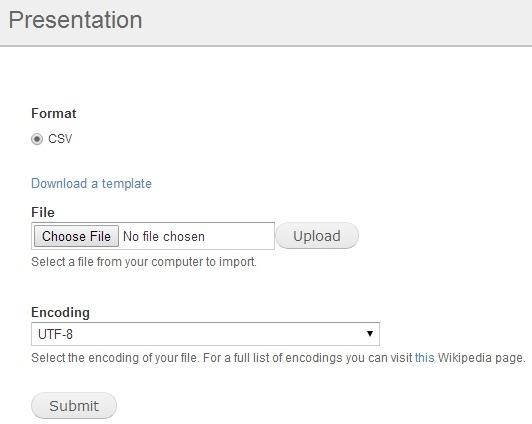The height and width of the screenshot is (424, 532).
Task: Click the Encoding field label
Action: 60,312
